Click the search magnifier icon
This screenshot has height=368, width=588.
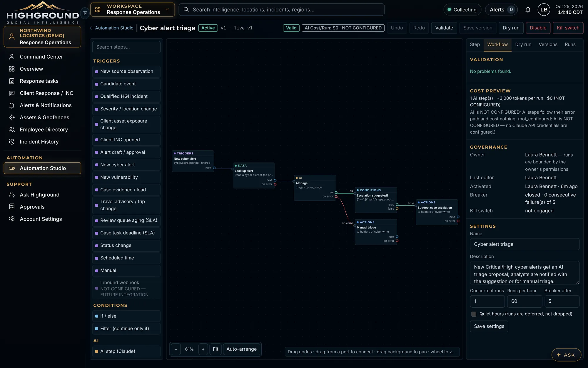186,10
